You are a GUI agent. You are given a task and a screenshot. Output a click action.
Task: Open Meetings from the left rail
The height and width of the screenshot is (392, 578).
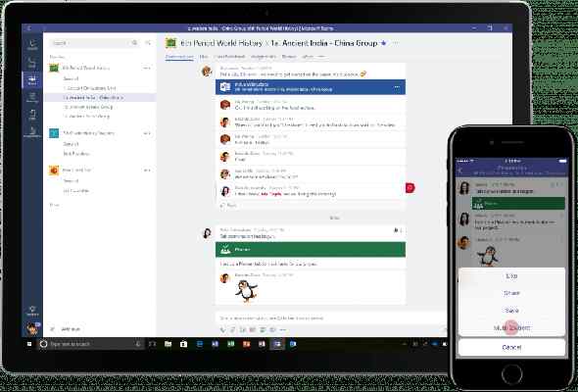tap(32, 98)
